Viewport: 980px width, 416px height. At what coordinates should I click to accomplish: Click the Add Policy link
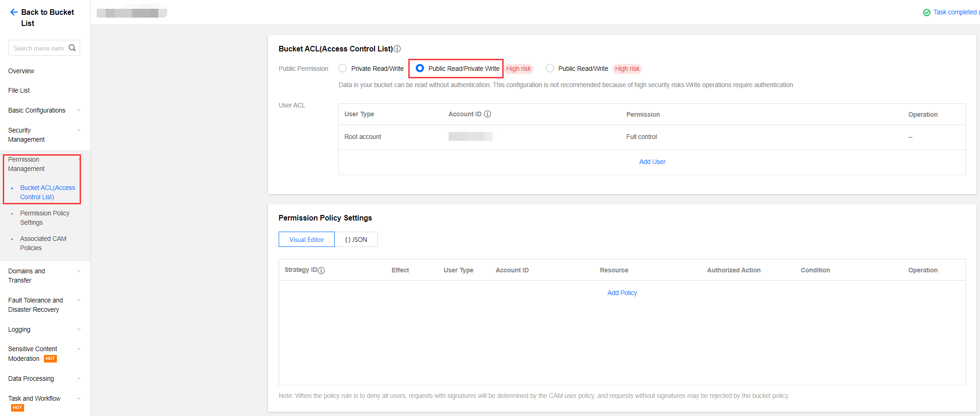pyautogui.click(x=622, y=293)
